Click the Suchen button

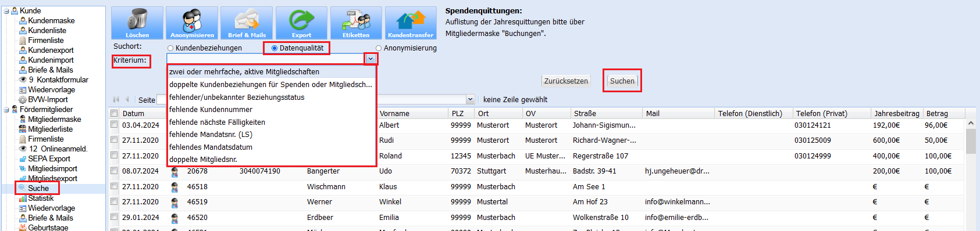coord(622,81)
